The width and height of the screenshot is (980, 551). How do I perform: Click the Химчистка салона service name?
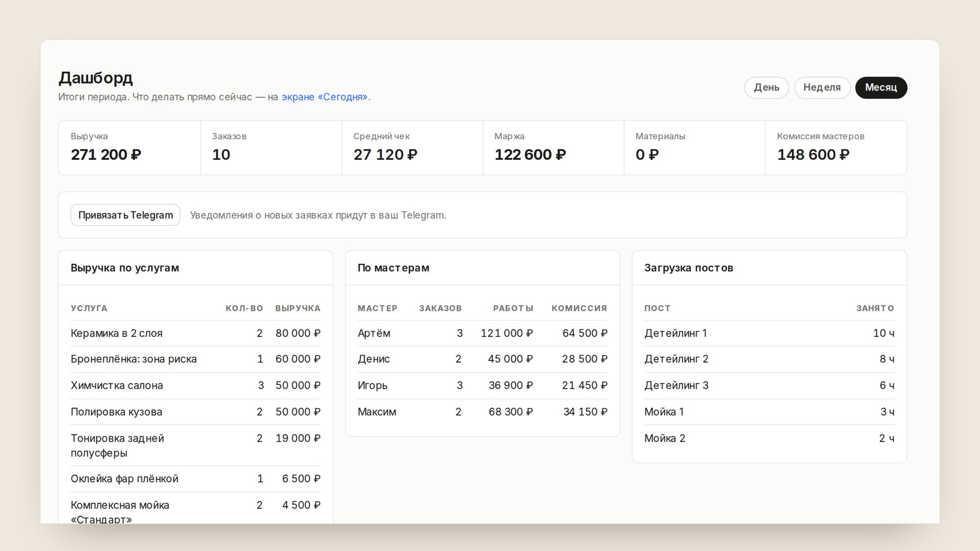coord(117,385)
